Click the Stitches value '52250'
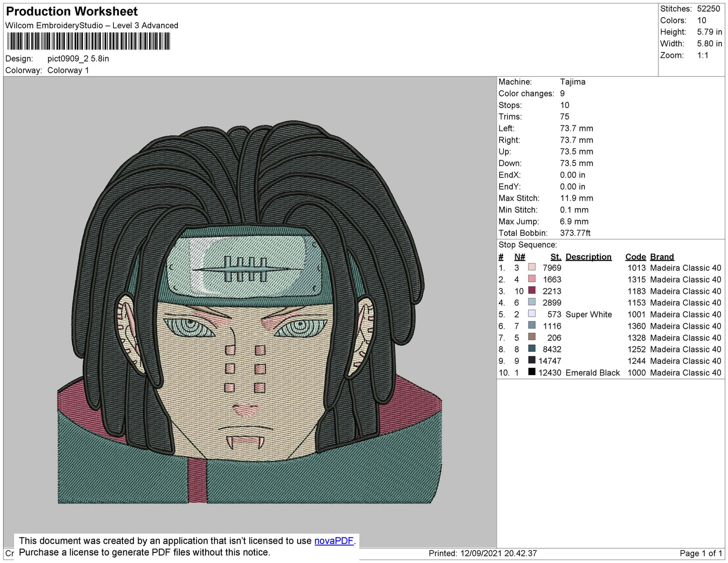The width and height of the screenshot is (728, 563). click(708, 9)
